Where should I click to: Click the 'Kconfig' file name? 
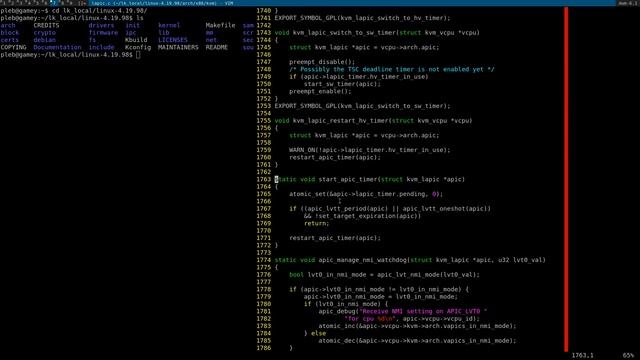(138, 47)
